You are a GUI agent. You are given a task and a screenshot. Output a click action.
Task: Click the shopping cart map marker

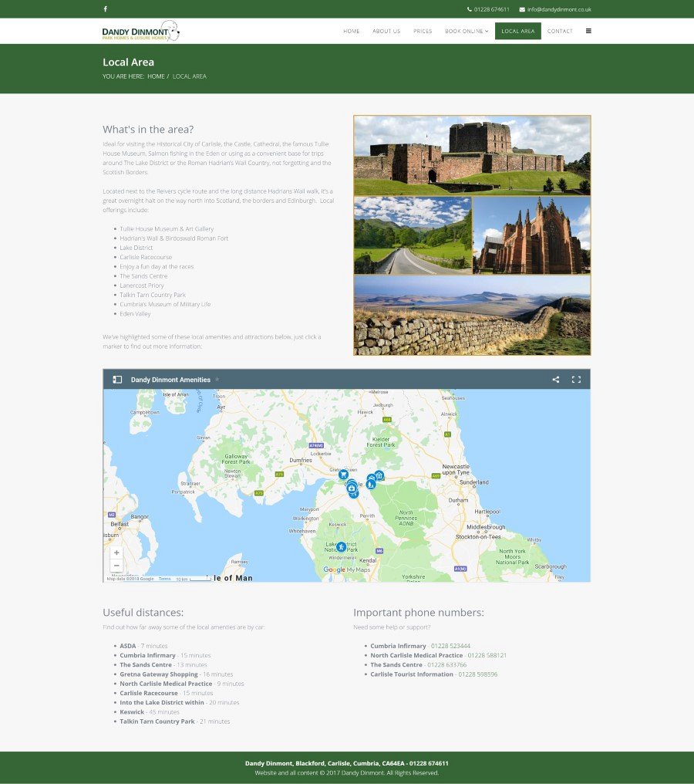point(343,474)
